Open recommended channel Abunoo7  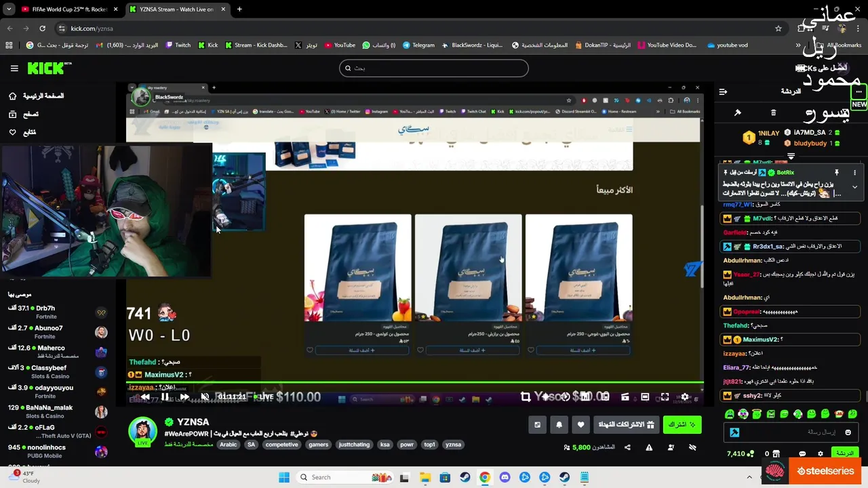[58, 332]
